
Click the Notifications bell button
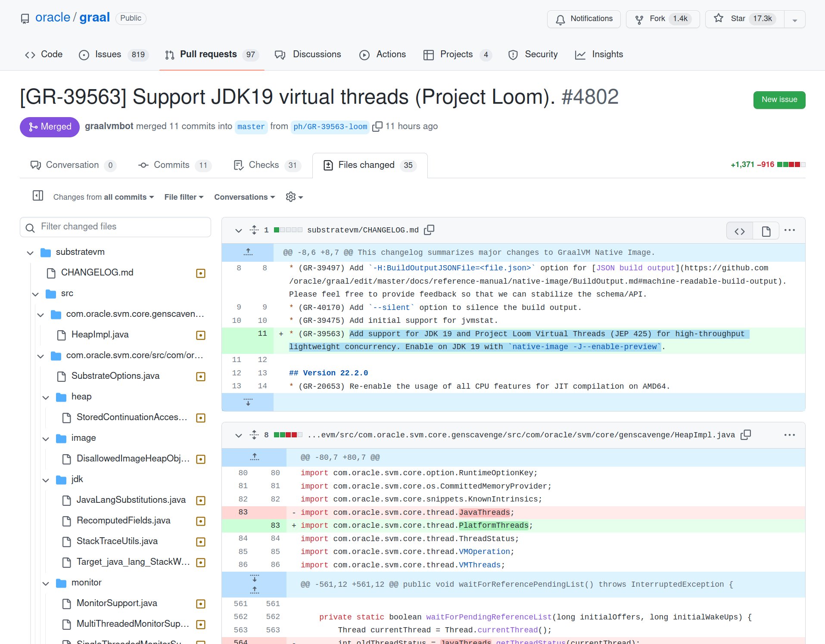click(x=584, y=19)
